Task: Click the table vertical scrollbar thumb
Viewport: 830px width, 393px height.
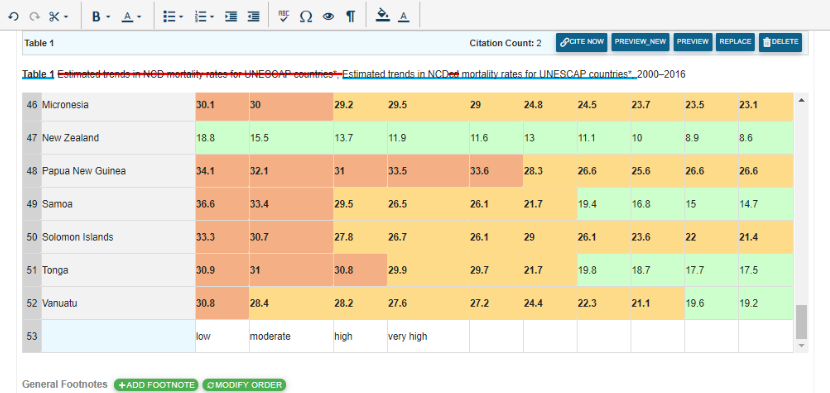Action: tap(801, 321)
